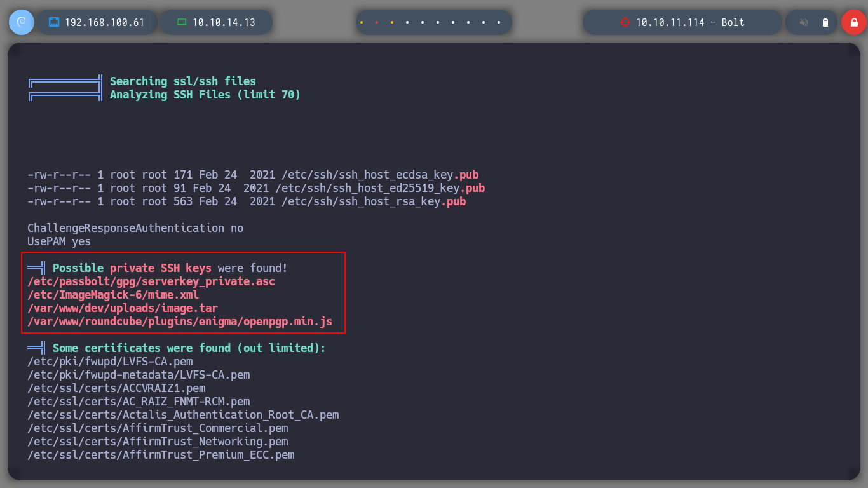The image size is (868, 488).
Task: Click 'Possible private SSH keys were found!' text
Action: (170, 268)
